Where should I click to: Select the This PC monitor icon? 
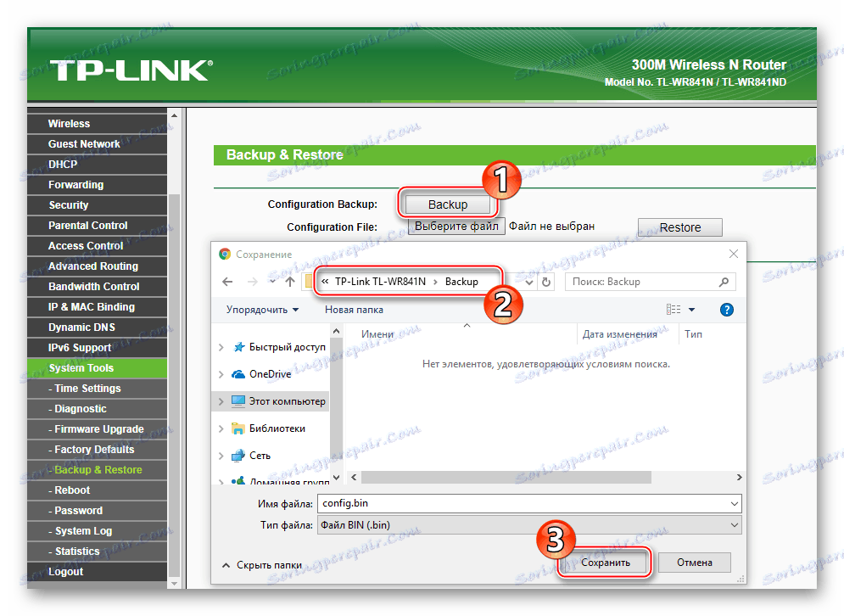(x=238, y=401)
